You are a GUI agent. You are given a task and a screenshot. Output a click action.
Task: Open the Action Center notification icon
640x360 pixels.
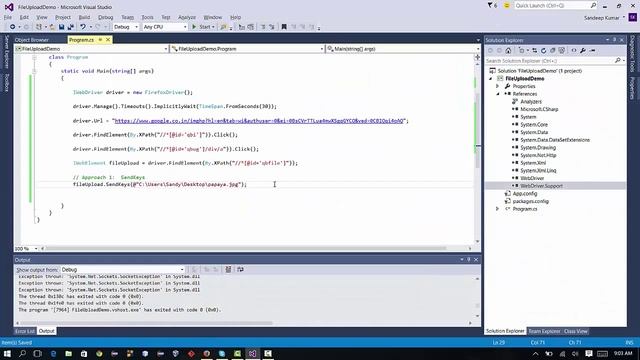point(589,353)
